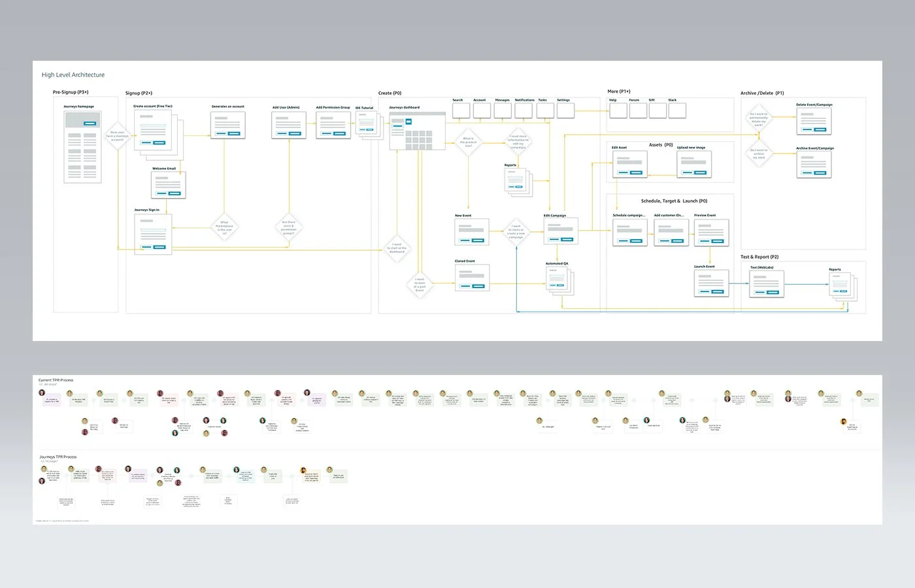Select the New Event wireframe
915x588 pixels.
(x=472, y=231)
